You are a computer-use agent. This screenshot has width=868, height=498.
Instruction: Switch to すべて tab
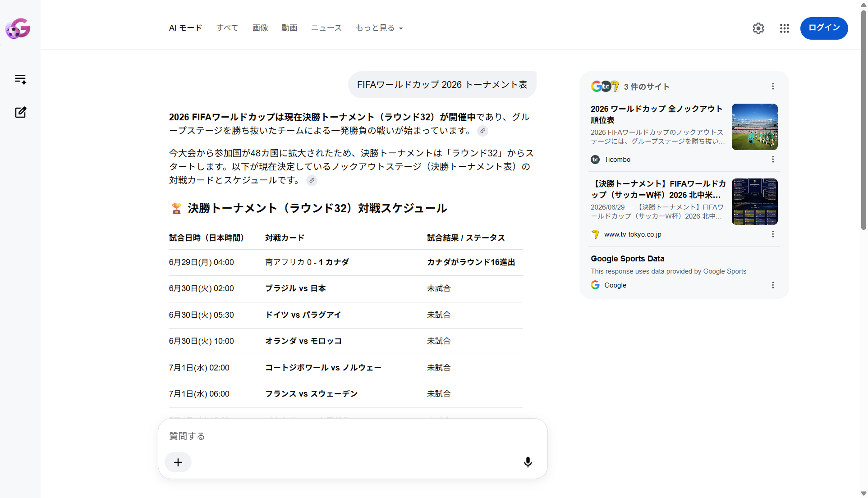click(227, 28)
